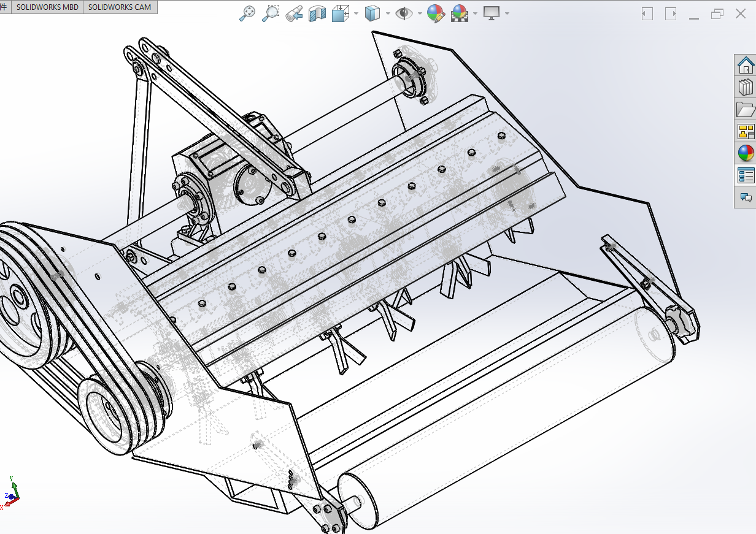Collapse the left panel button
Viewport: 756px width, 534px height.
click(647, 13)
